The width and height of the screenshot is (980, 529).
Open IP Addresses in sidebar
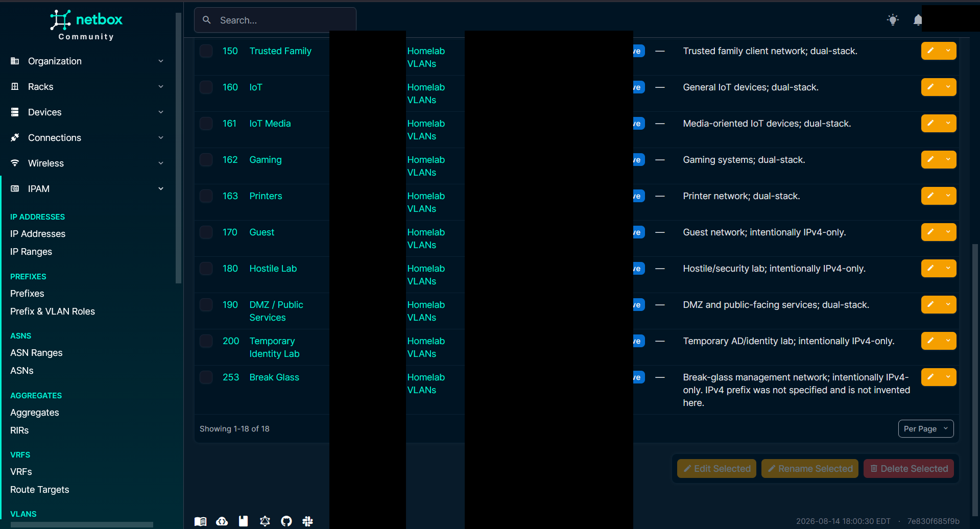[x=38, y=234]
